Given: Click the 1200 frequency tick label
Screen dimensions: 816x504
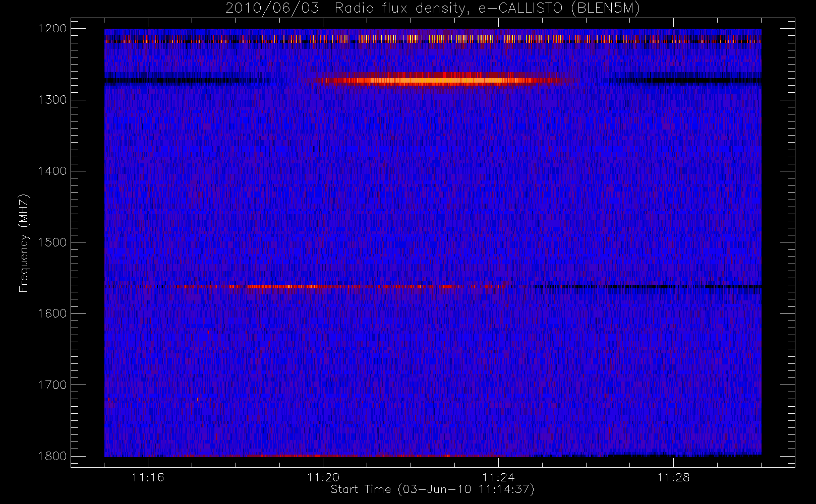Looking at the screenshot, I should coord(53,29).
